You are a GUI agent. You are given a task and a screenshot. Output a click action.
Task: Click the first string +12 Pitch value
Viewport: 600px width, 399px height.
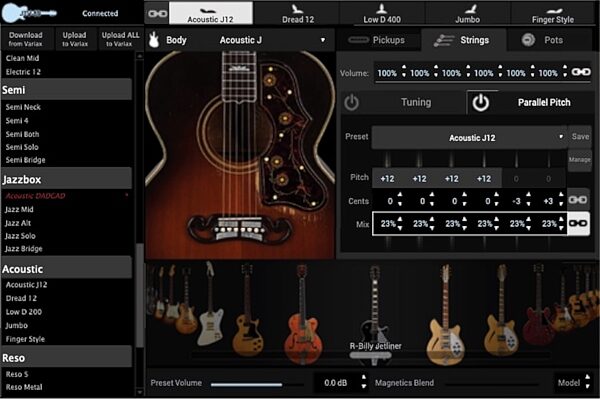(x=387, y=179)
